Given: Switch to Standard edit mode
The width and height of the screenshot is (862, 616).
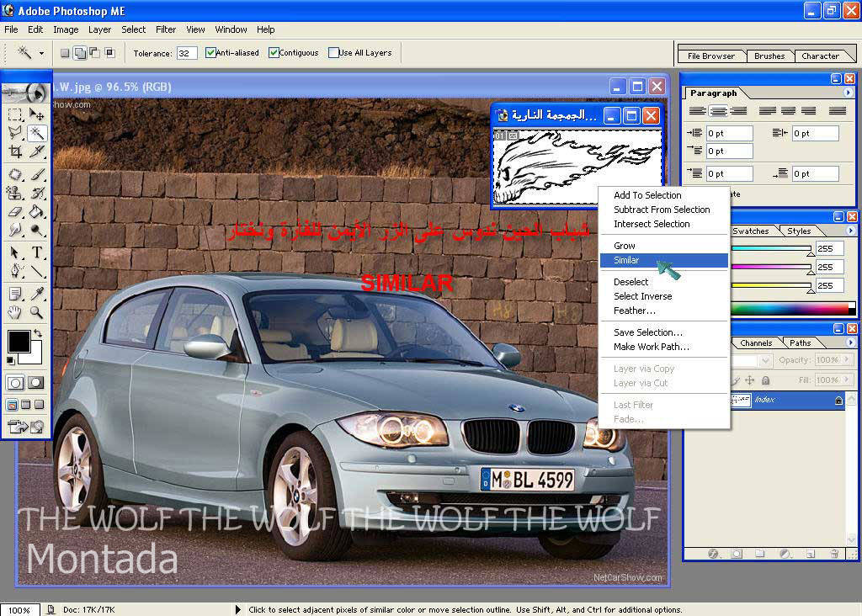Looking at the screenshot, I should [15, 382].
